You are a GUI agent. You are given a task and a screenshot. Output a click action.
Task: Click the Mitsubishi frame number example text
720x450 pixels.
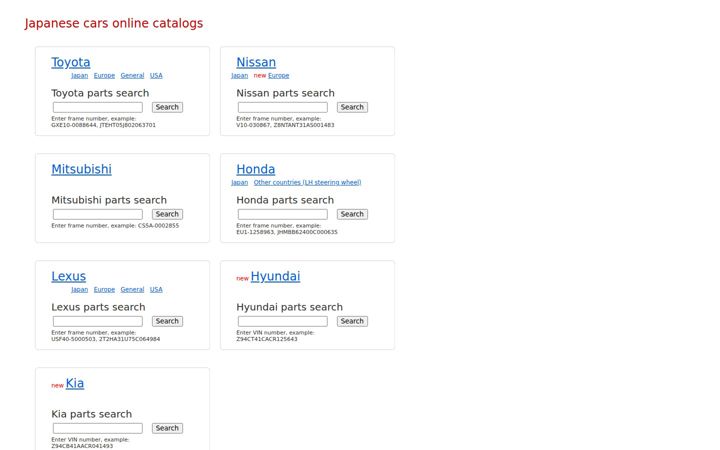(x=115, y=225)
